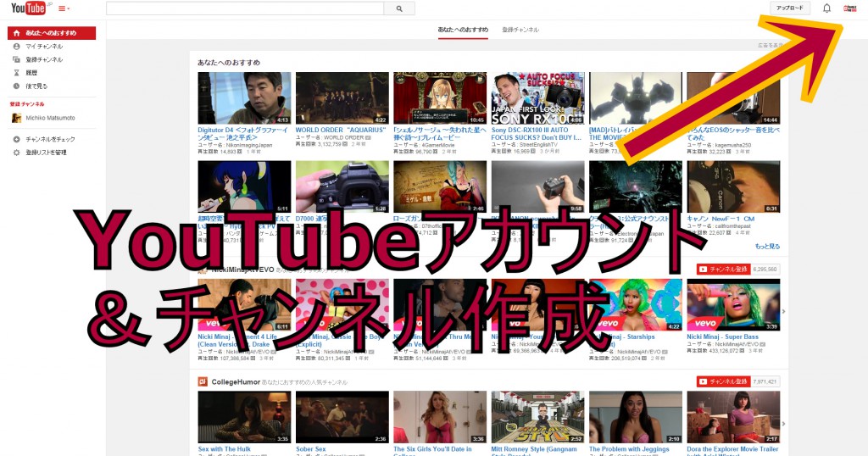This screenshot has height=456, width=868.
Task: Subscribe to the NickiMinajAtVEVO channel
Action: pyautogui.click(x=722, y=269)
